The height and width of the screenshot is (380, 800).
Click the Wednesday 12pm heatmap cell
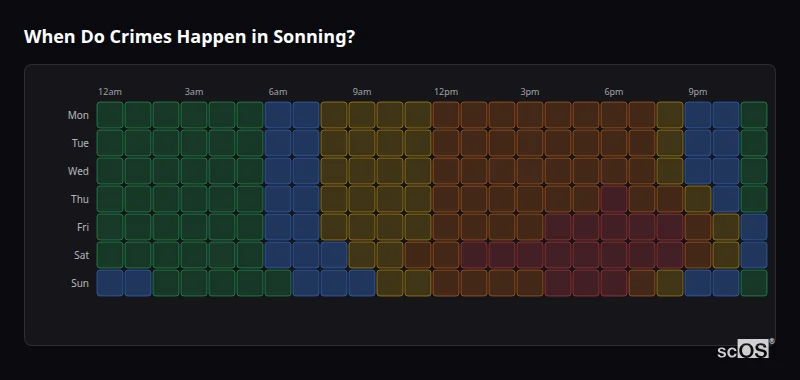[x=446, y=171]
